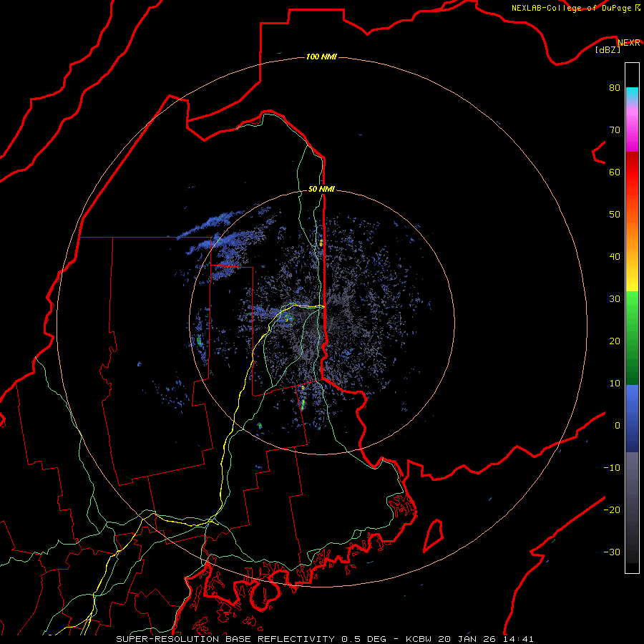Image resolution: width=644 pixels, height=644 pixels.
Task: Click the 70 value on dBZ scale
Action: click(615, 130)
